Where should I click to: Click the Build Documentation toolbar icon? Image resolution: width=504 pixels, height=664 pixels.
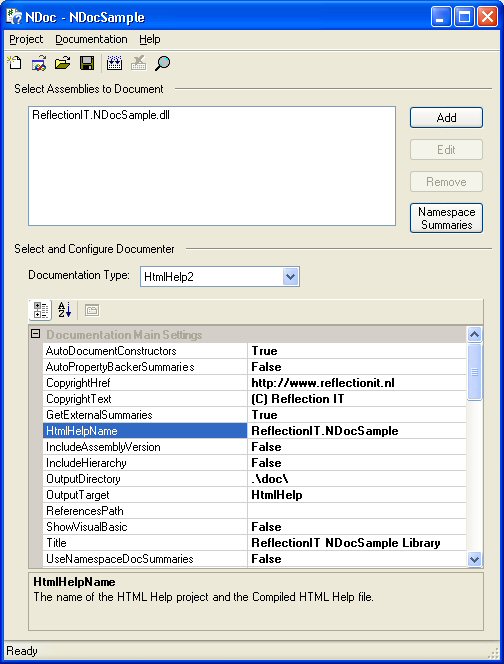tap(114, 64)
